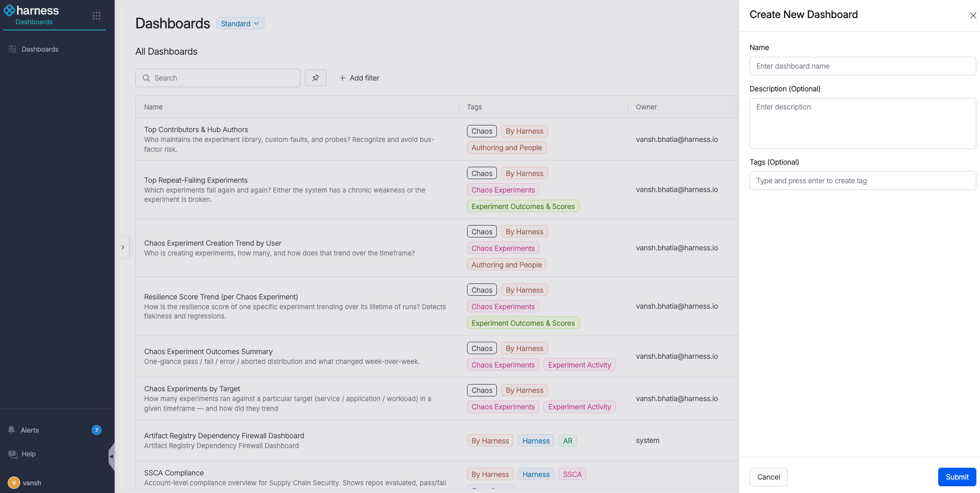Click Experiment Outcomes & Scores tag on Repeat-Failing row
The width and height of the screenshot is (980, 493).
(x=523, y=206)
